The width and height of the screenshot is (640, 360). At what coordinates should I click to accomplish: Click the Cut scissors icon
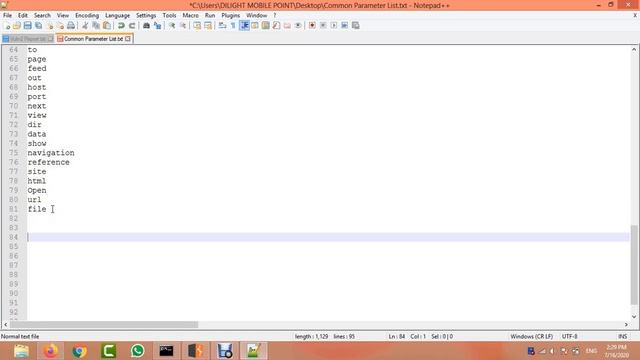pyautogui.click(x=85, y=26)
